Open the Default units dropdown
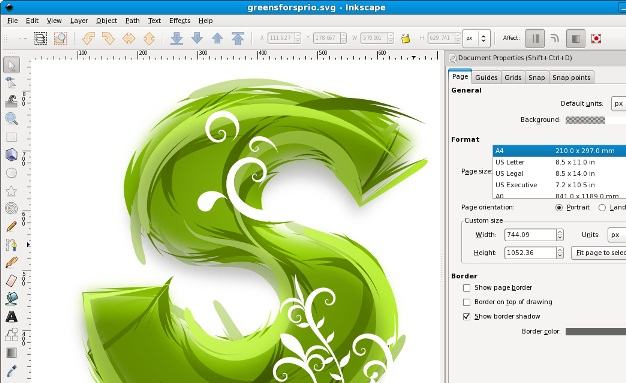Screen dimensions: 626x383 [618, 103]
